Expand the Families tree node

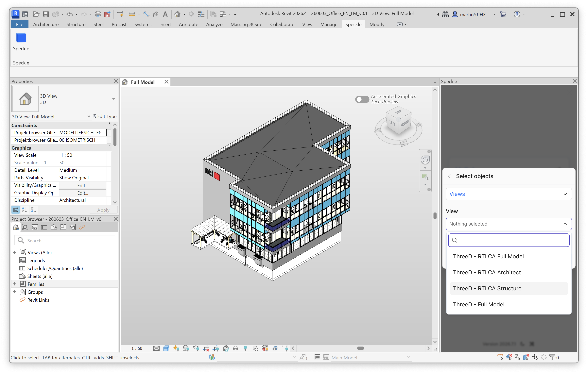[15, 284]
